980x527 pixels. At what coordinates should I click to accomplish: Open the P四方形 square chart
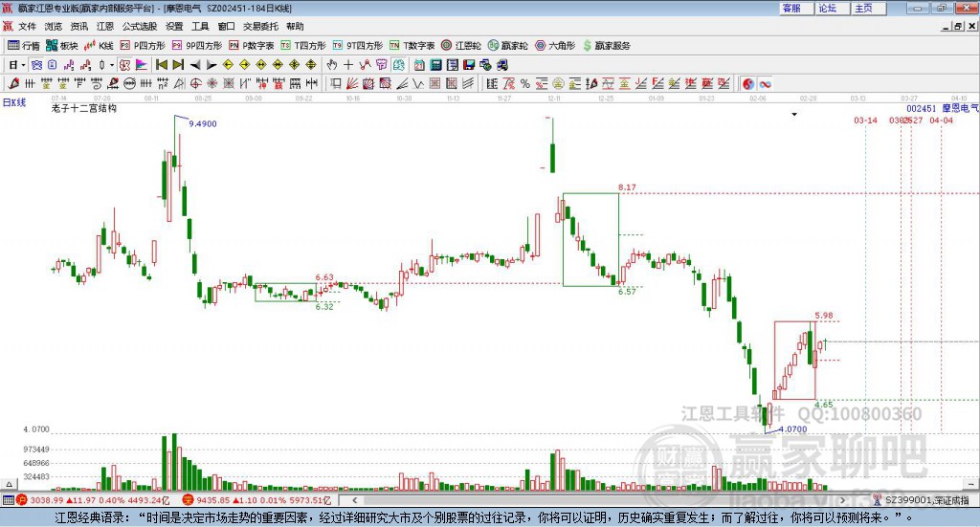143,46
